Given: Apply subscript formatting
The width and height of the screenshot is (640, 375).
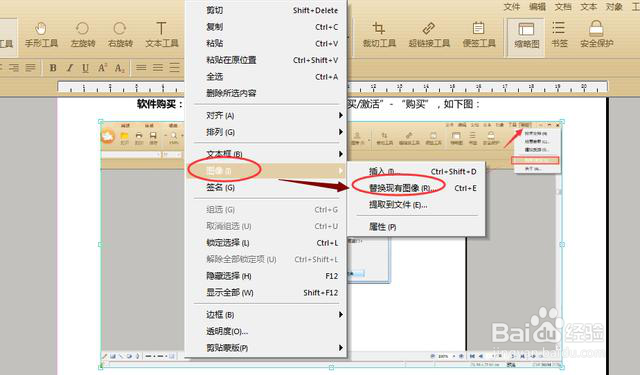Looking at the screenshot, I should (x=119, y=68).
